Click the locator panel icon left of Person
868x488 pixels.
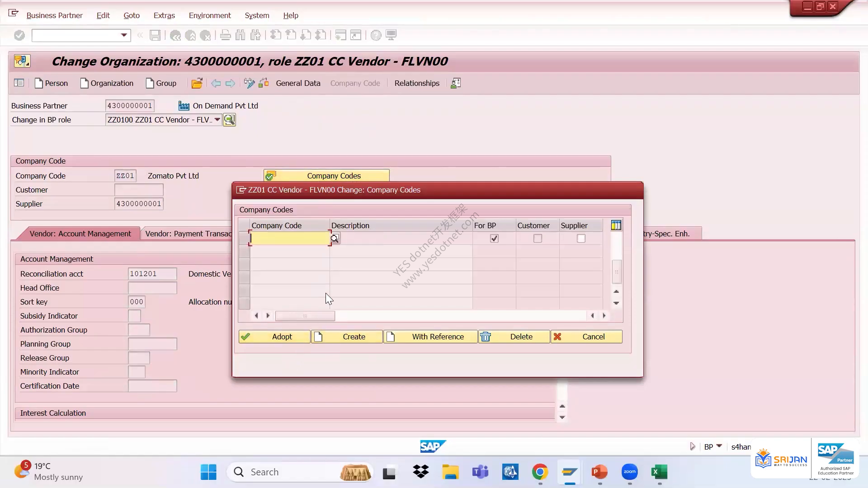click(19, 83)
